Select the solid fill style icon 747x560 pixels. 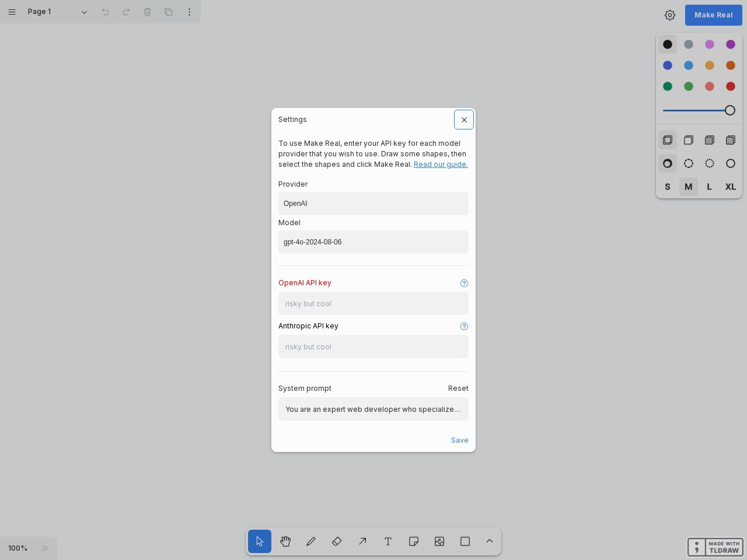[710, 140]
